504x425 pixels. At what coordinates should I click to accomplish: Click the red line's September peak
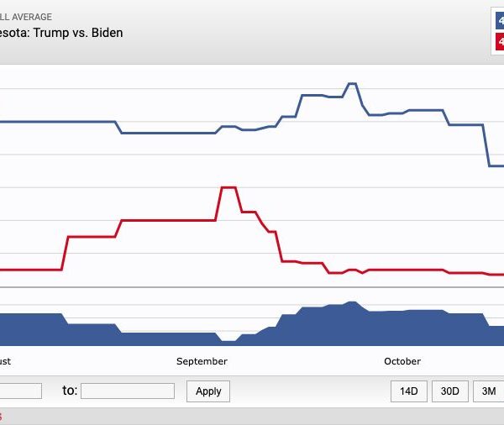click(x=228, y=188)
